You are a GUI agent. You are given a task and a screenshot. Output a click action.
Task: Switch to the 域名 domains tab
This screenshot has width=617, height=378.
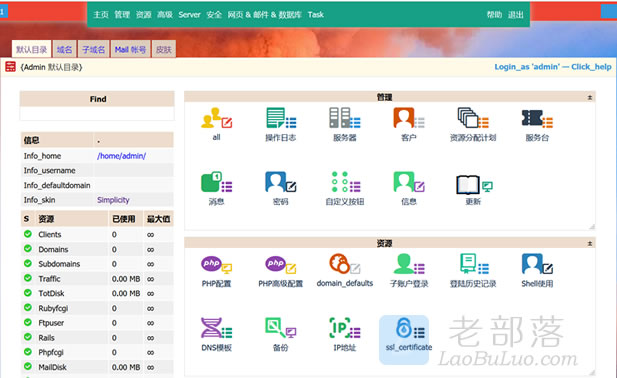[65, 49]
